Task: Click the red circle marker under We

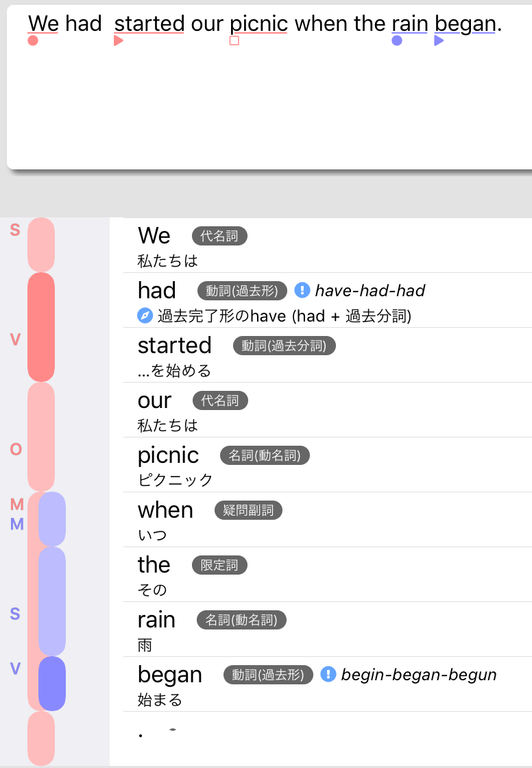Action: point(33,40)
